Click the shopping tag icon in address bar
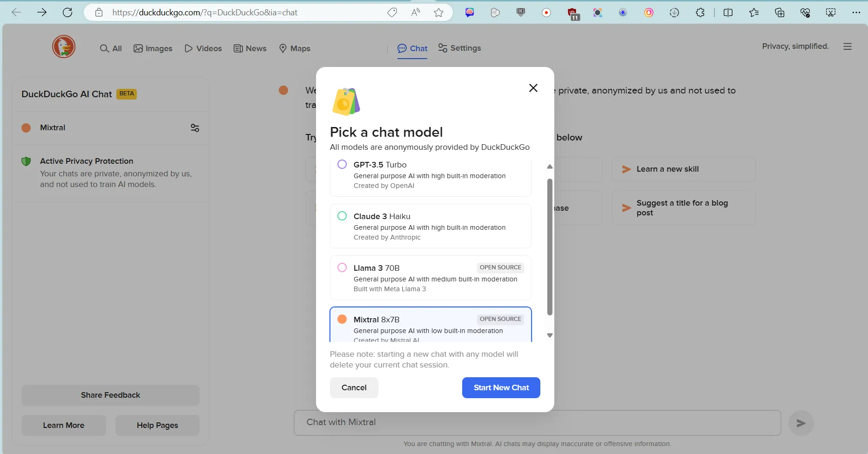The image size is (868, 454). (x=392, y=13)
